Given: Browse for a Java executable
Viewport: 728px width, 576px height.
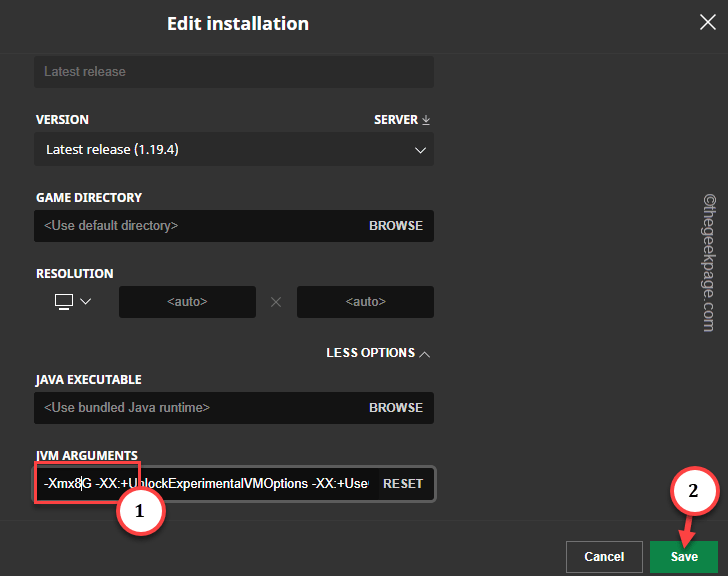Looking at the screenshot, I should click(x=396, y=408).
